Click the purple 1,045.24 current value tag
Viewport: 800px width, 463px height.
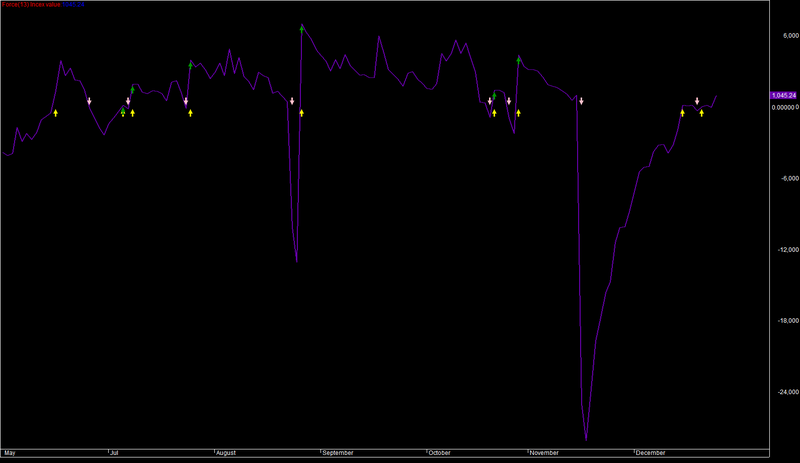coord(783,95)
